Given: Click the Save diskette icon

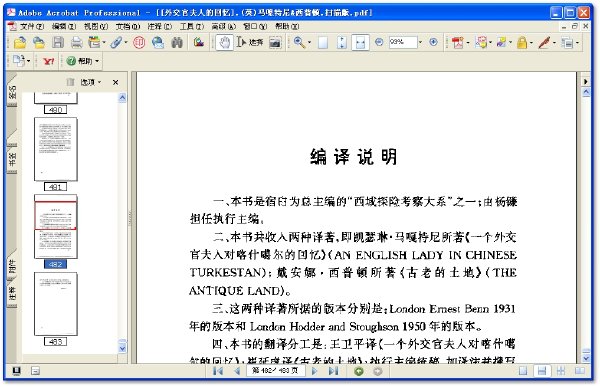Looking at the screenshot, I should [58, 42].
